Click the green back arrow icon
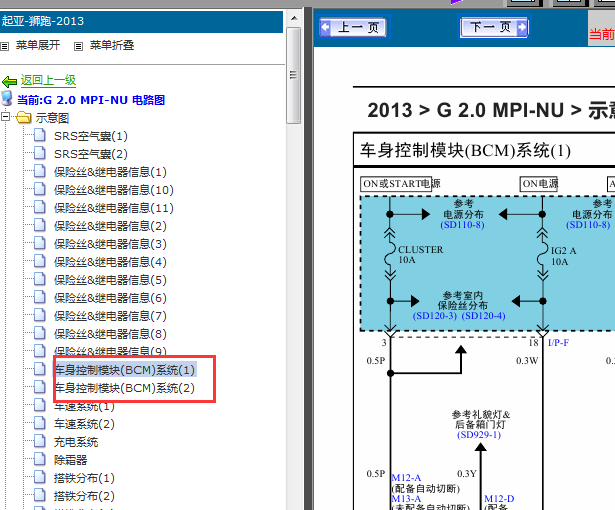Image resolution: width=615 pixels, height=510 pixels. tap(9, 82)
